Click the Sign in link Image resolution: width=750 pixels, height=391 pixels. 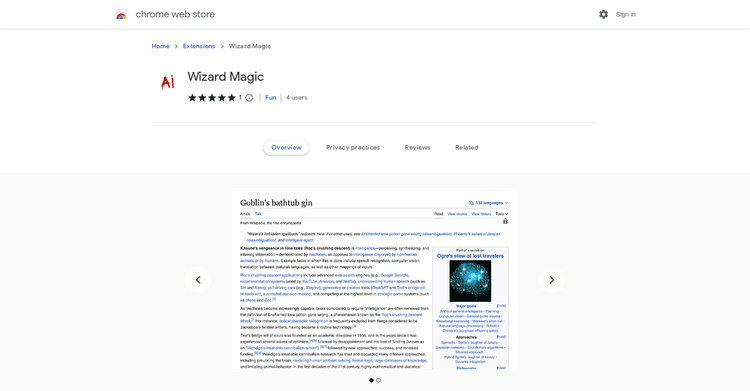click(x=626, y=14)
